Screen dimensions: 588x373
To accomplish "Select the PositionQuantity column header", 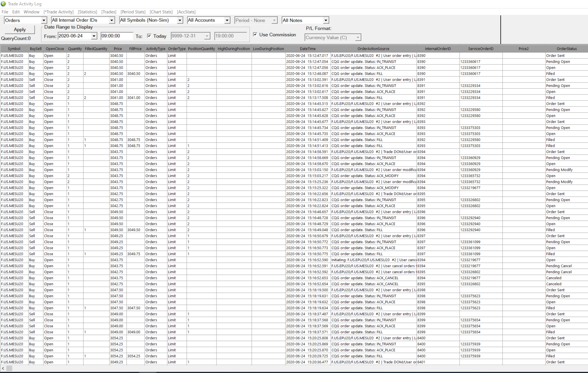I will pyautogui.click(x=201, y=49).
